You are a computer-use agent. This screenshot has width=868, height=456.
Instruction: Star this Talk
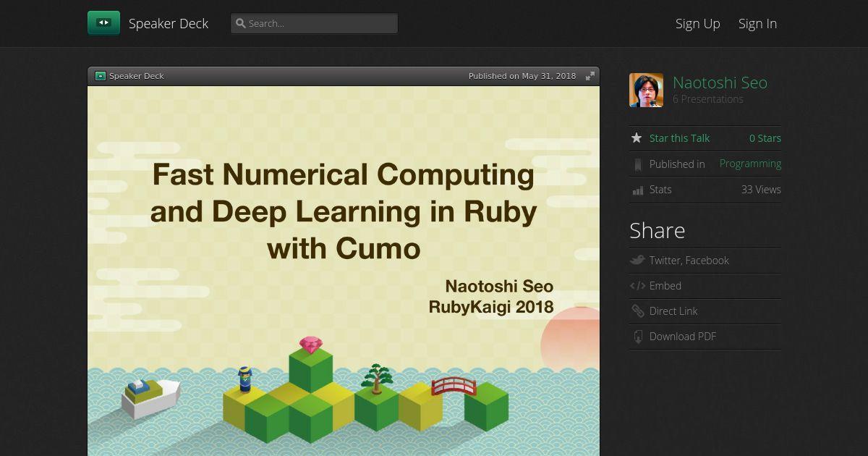pos(679,138)
